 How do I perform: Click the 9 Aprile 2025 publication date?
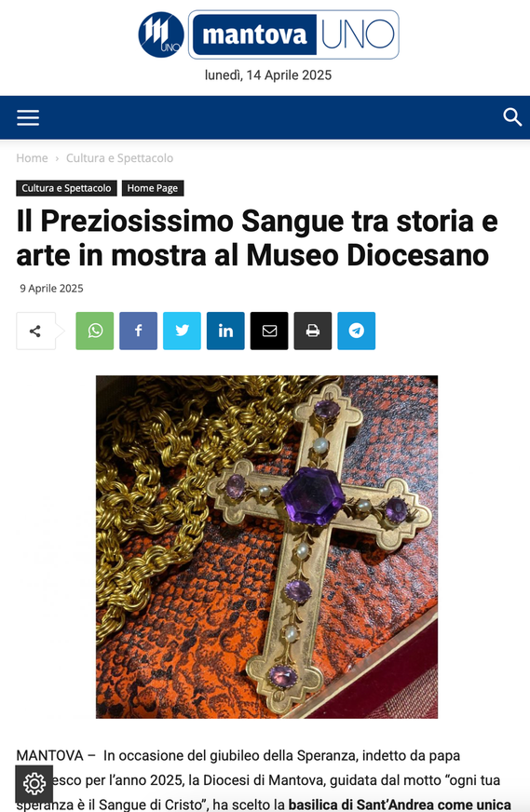click(x=52, y=289)
